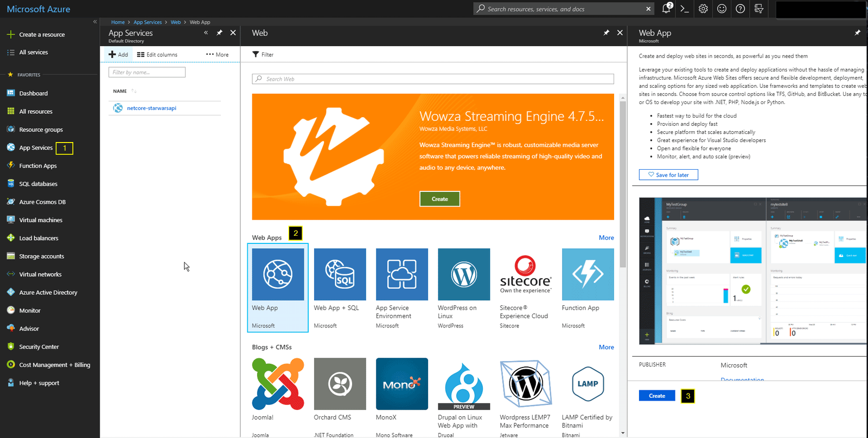Open the Sitecore Experience Cloud tile
868x438 pixels.
pyautogui.click(x=526, y=288)
